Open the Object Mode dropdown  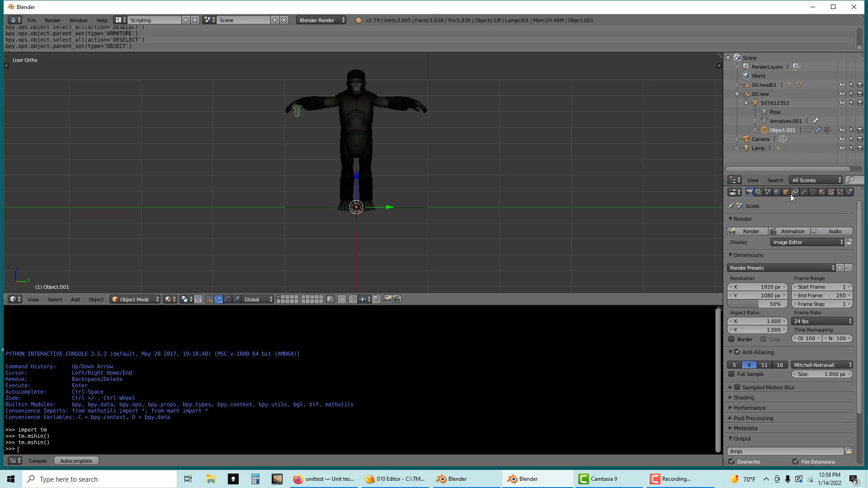pos(135,299)
